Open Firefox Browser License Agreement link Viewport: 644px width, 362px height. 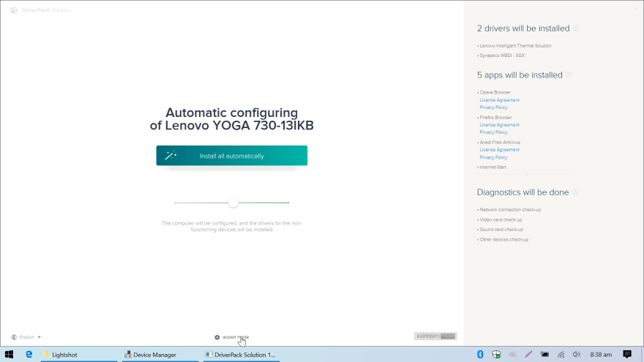(x=499, y=125)
